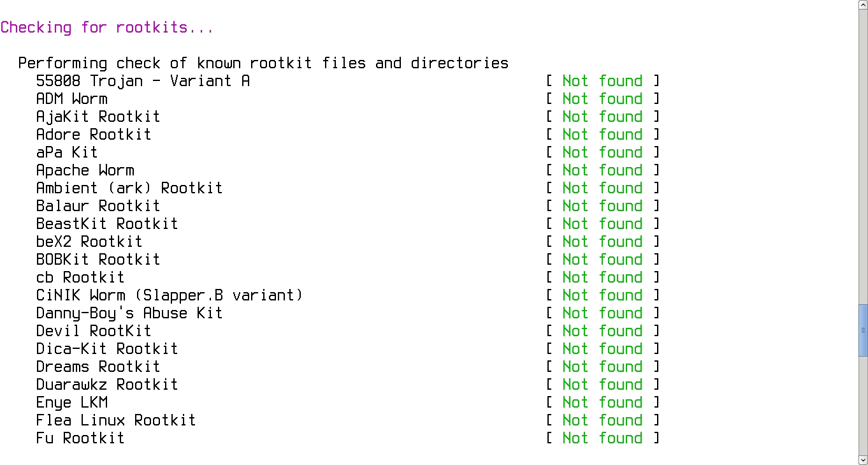The width and height of the screenshot is (868, 465).
Task: Click the 'AjaKit Rootkit' entry
Action: pos(98,117)
